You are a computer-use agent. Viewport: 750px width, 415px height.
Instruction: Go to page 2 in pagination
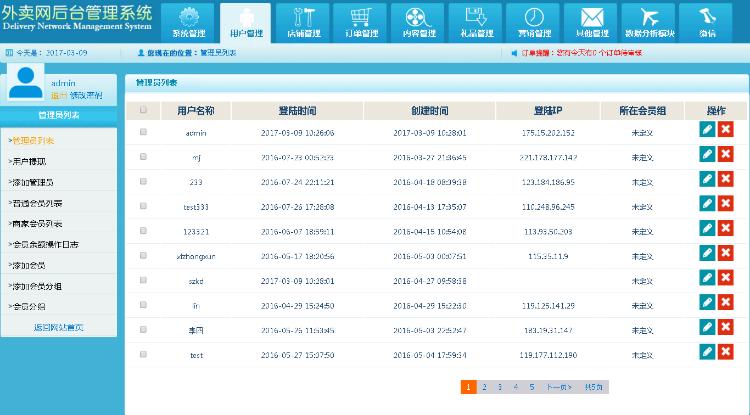point(484,386)
